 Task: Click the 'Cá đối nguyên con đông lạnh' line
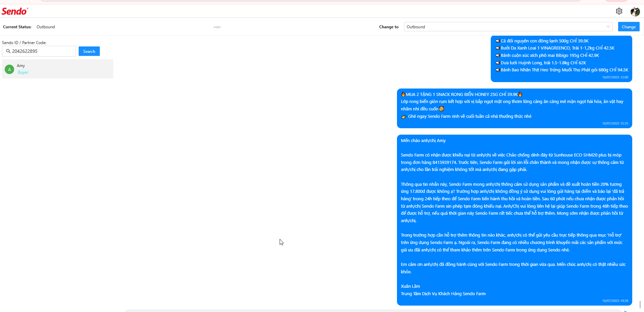pos(542,41)
